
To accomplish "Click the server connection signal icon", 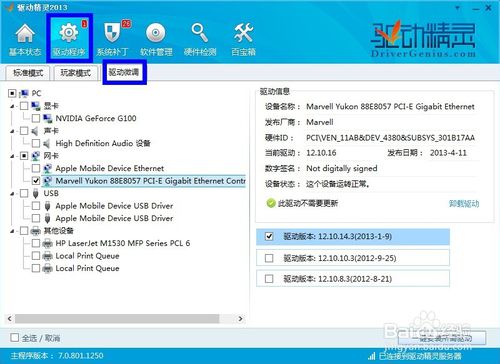I will pos(372,356).
